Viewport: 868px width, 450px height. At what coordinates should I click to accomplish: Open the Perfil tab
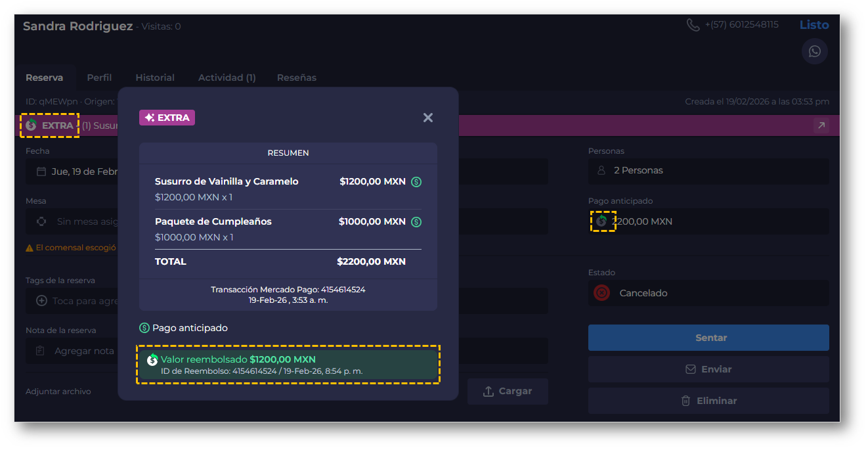coord(99,78)
